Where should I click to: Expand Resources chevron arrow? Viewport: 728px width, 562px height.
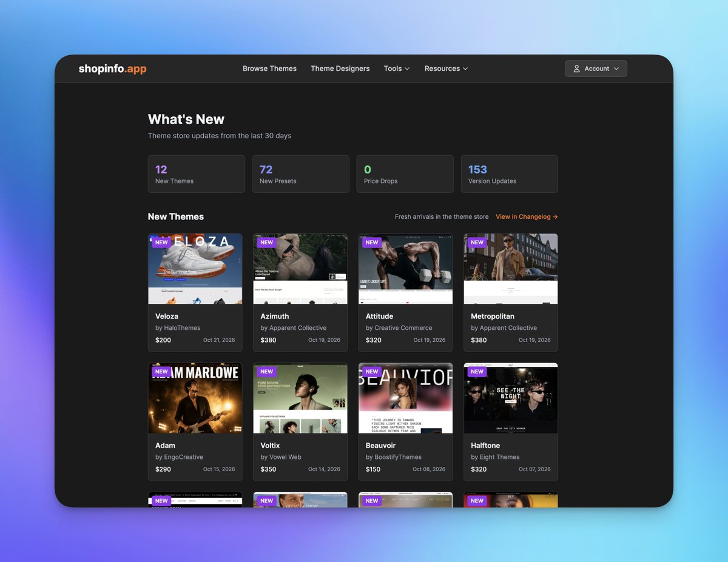click(465, 69)
